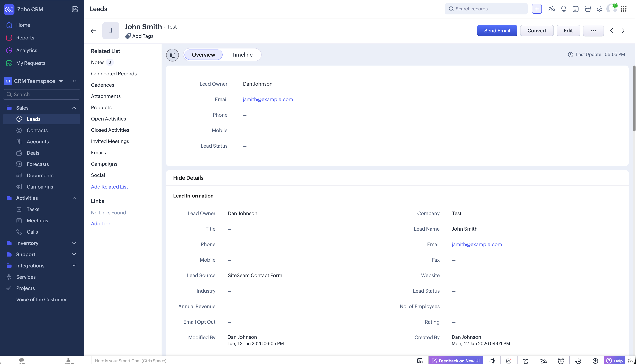Click the Edit button
636x364 pixels.
click(568, 31)
